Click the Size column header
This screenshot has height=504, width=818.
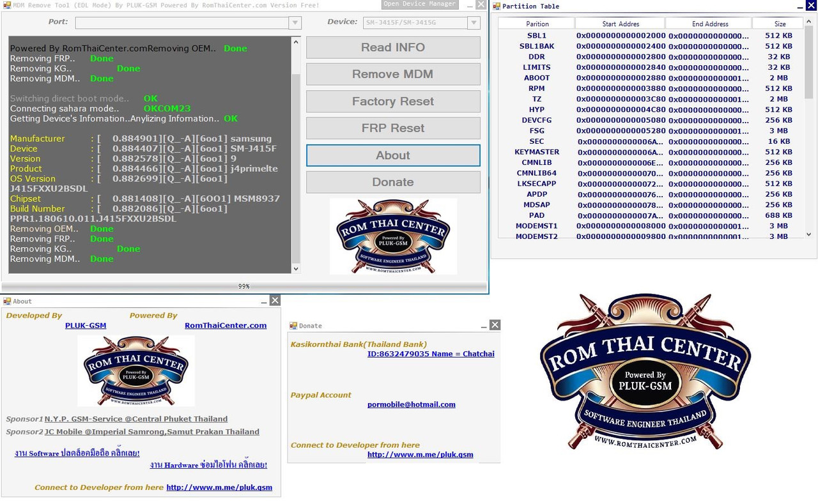[779, 24]
